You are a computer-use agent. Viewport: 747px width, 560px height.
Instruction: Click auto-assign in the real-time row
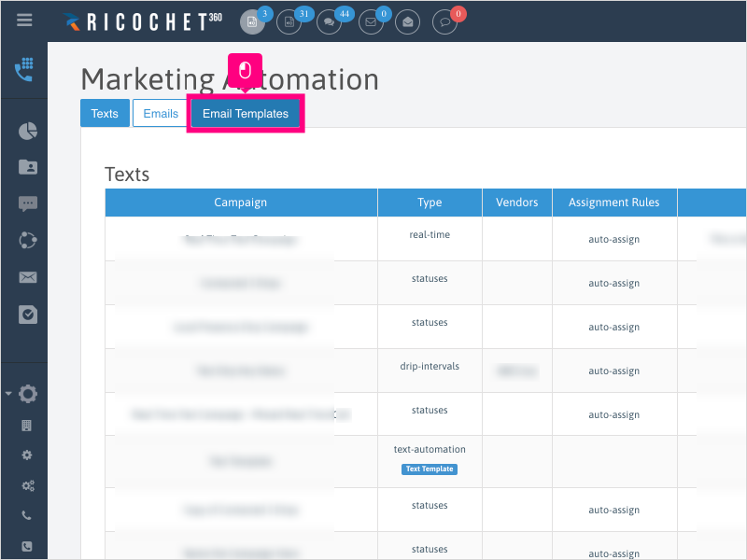[614, 240]
